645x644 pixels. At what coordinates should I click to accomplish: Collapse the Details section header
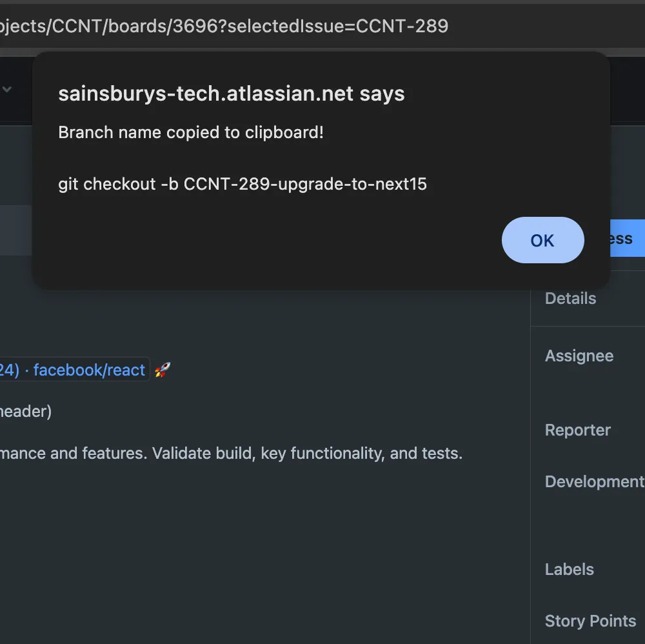[570, 298]
